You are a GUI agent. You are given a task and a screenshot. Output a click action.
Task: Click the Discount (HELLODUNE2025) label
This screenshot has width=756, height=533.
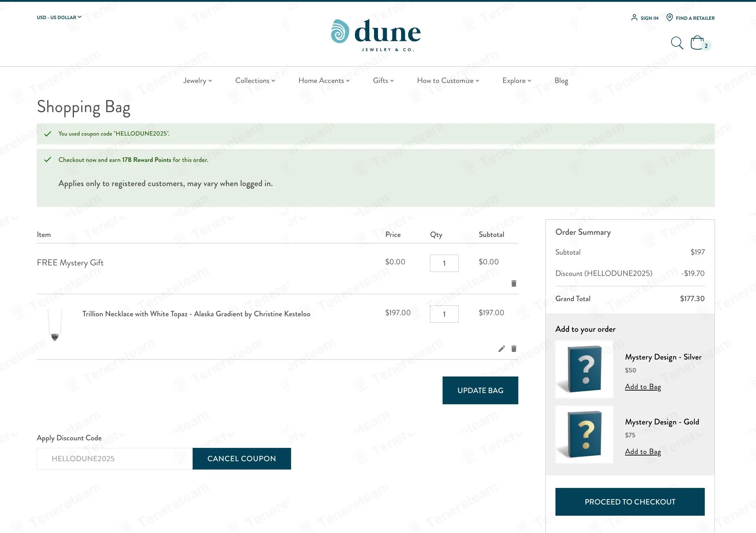(x=604, y=273)
